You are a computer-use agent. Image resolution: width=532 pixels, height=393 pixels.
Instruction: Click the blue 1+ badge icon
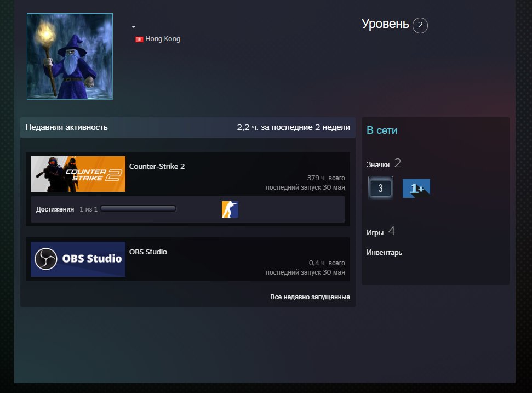pyautogui.click(x=416, y=189)
